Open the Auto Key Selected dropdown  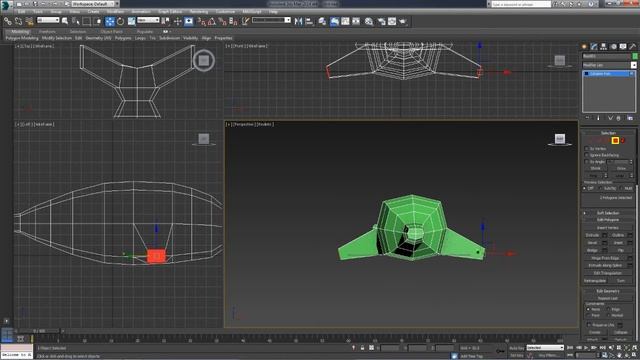[x=545, y=348]
